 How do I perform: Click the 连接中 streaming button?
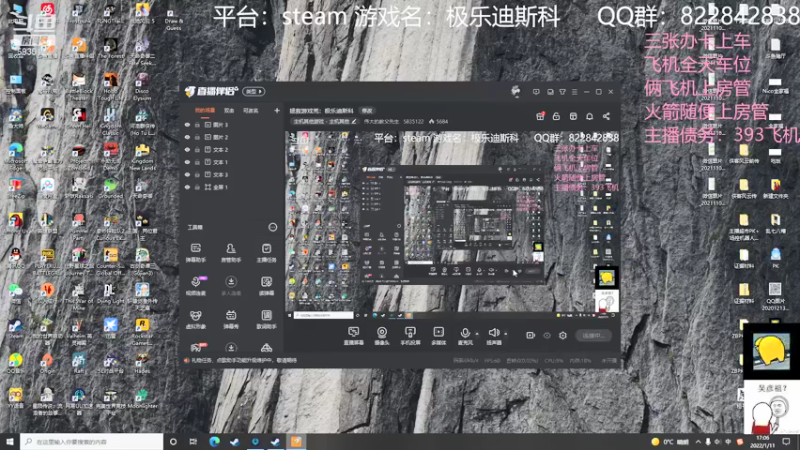tap(593, 335)
